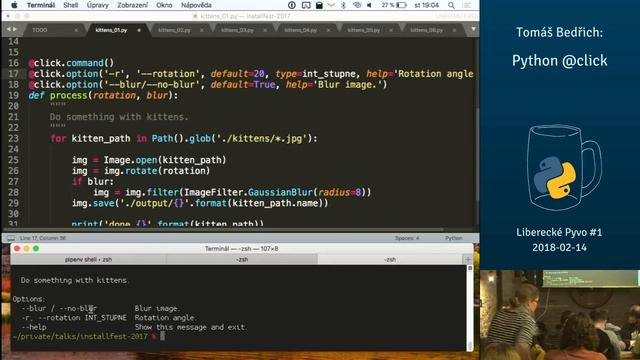Click the Bluetooth icon in menu bar

click(x=343, y=5)
